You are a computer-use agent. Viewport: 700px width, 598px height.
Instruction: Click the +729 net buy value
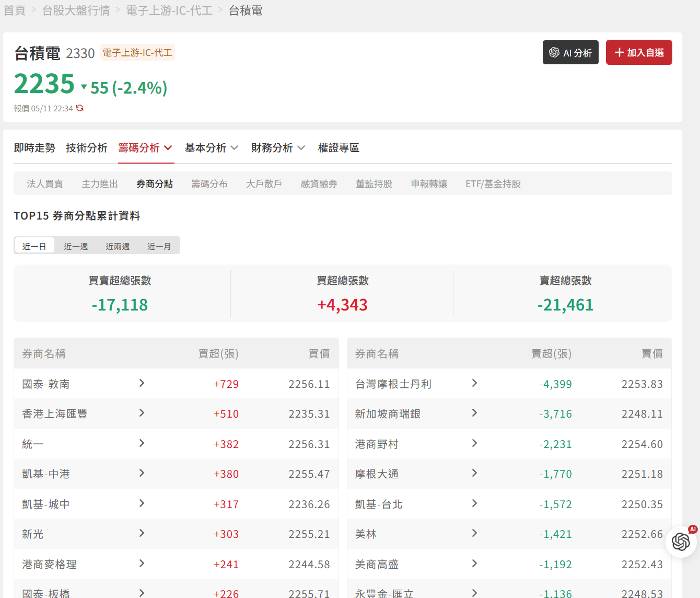[x=226, y=384]
